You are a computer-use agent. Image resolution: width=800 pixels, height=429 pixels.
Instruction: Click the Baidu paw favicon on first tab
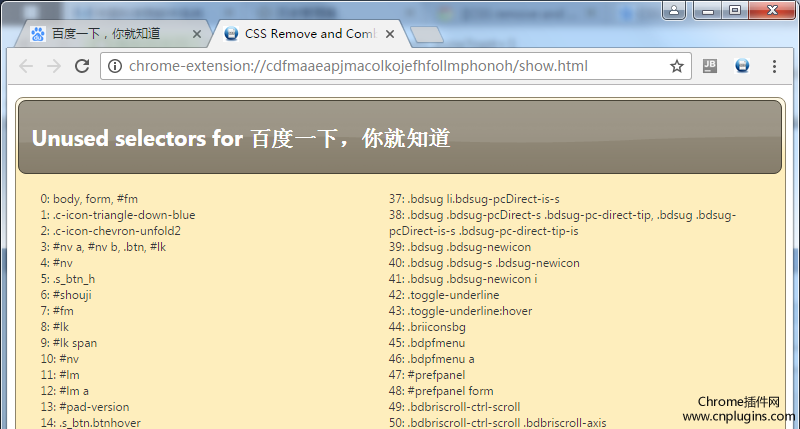click(x=37, y=34)
